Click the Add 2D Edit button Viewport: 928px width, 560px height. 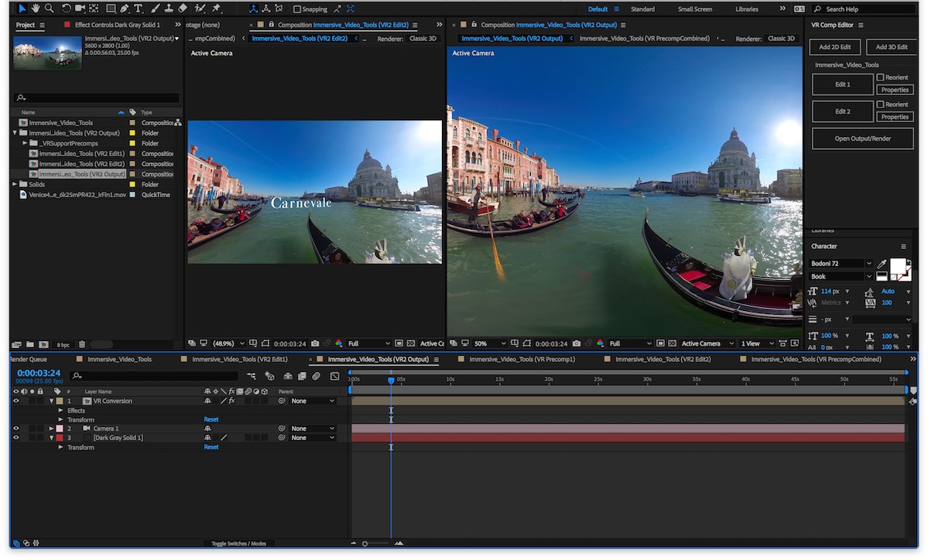835,47
